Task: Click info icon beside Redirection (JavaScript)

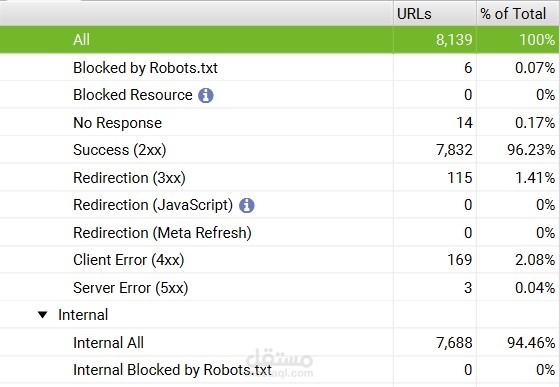Action: [x=246, y=205]
